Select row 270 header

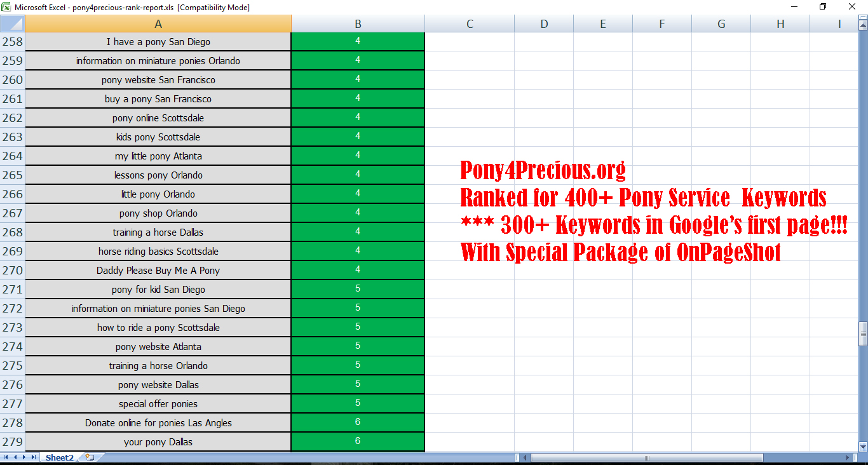12,271
